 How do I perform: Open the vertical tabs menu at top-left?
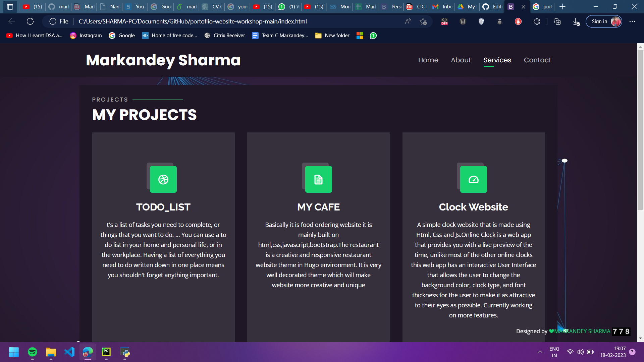click(10, 7)
